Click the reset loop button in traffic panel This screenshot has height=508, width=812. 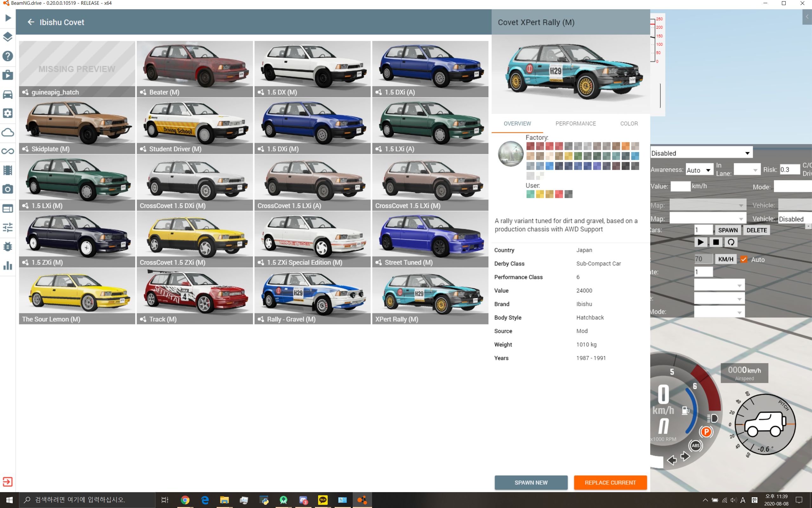(731, 242)
